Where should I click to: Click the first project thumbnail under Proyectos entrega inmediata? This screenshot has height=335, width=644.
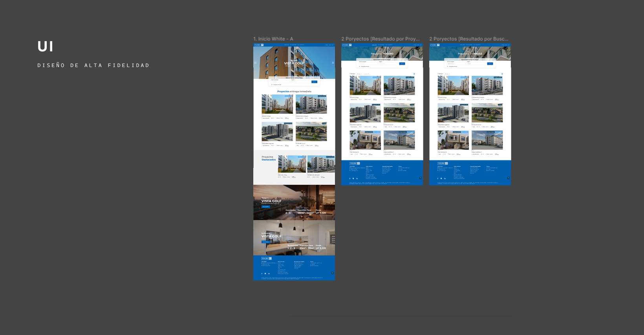pos(277,104)
